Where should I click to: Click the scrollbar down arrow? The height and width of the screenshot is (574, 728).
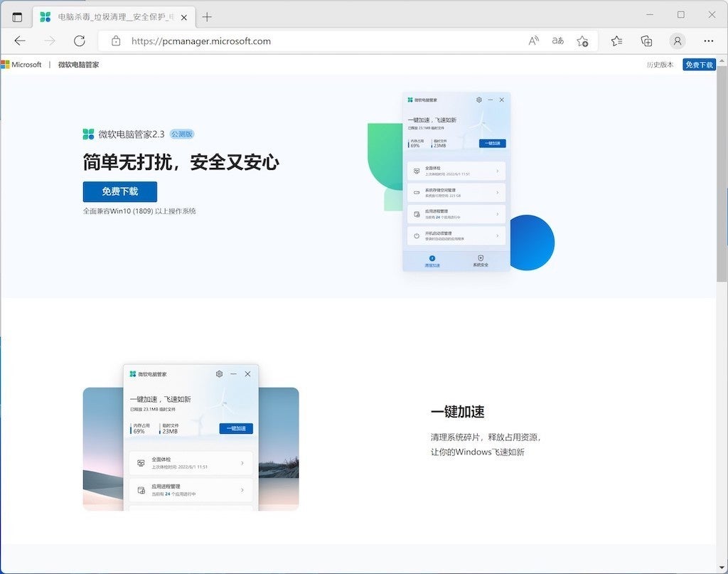coord(722,568)
